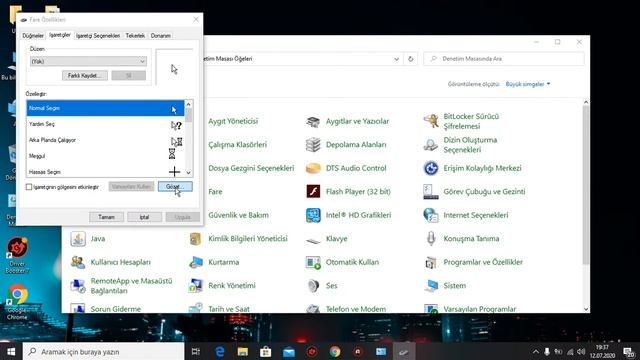Switch to the İşaretçiler tab
The height and width of the screenshot is (360, 640).
[x=60, y=35]
